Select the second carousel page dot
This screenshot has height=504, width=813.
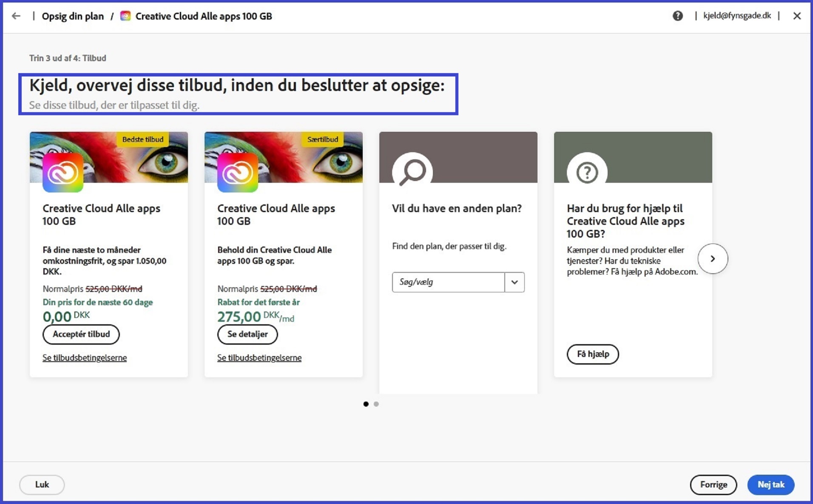(x=376, y=404)
